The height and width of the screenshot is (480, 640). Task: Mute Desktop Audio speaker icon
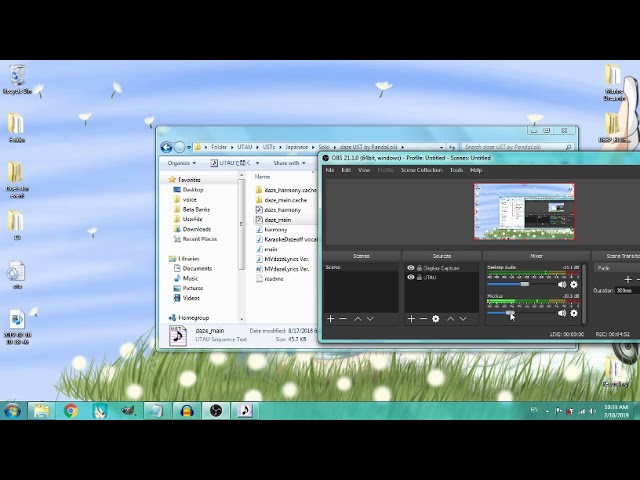tap(562, 284)
